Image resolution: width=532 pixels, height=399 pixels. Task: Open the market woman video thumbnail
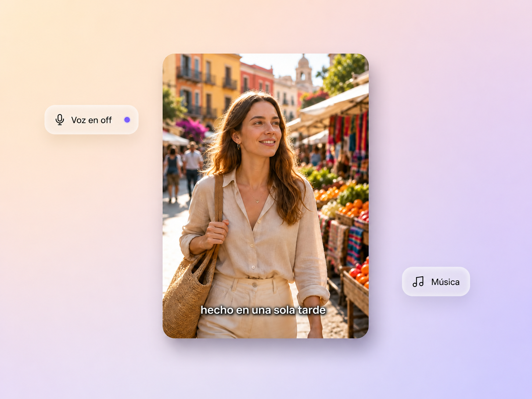tap(266, 196)
